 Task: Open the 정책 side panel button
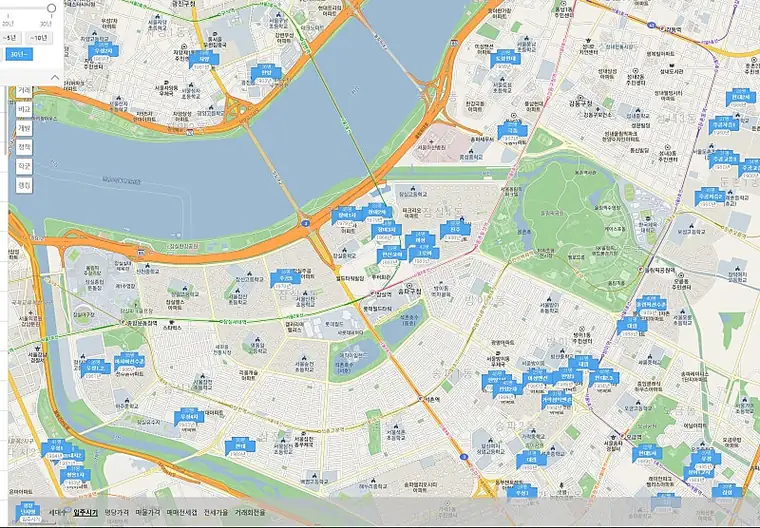24,147
